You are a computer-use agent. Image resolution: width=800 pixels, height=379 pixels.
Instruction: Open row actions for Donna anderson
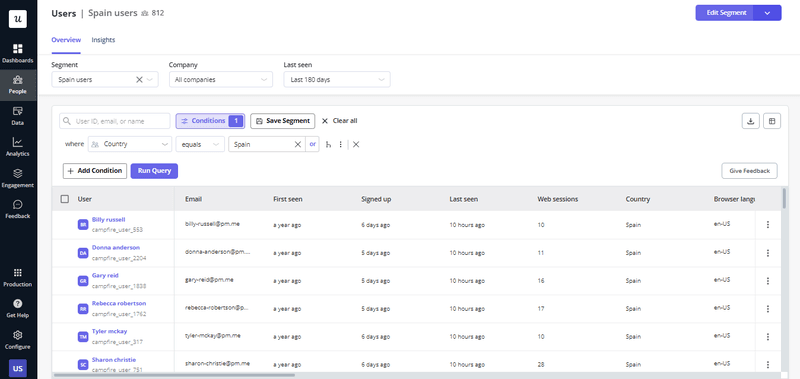click(768, 252)
